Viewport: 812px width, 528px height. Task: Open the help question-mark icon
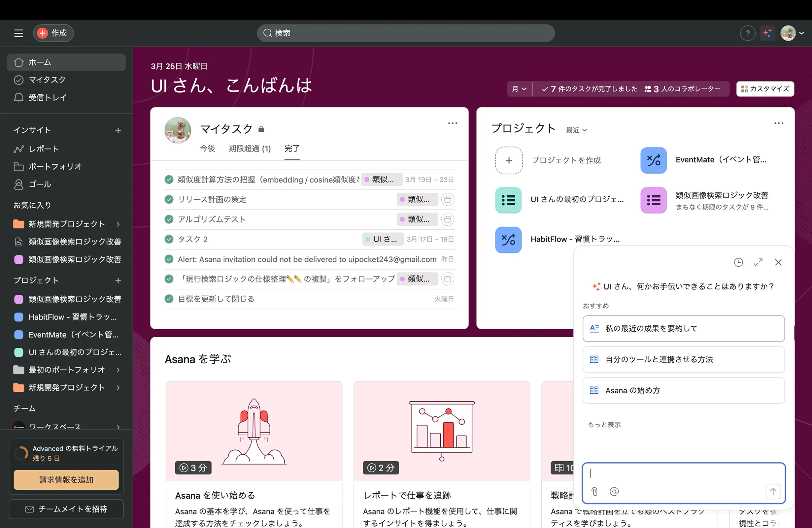pos(748,33)
